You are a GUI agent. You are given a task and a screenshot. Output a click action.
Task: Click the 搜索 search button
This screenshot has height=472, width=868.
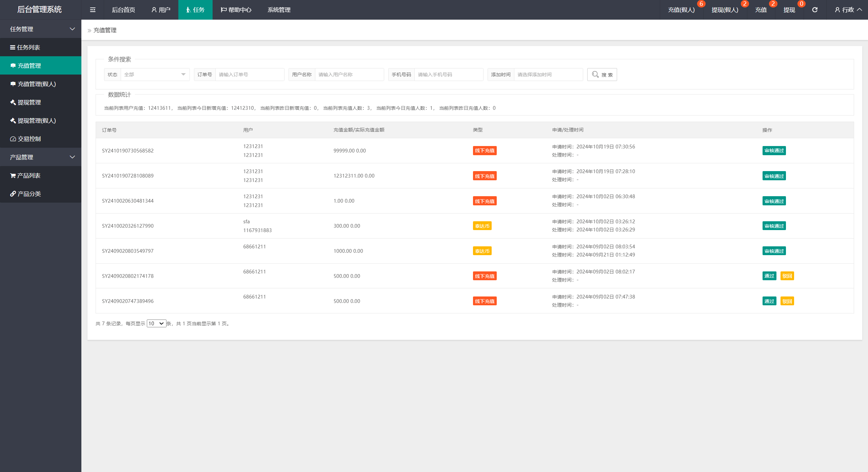coord(602,75)
